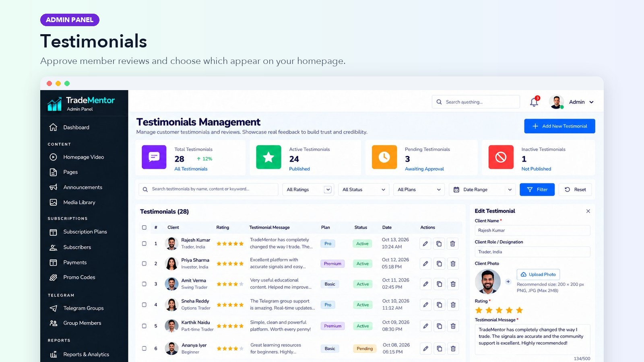Open the Date Range picker dropdown
The image size is (644, 362).
coord(482,189)
